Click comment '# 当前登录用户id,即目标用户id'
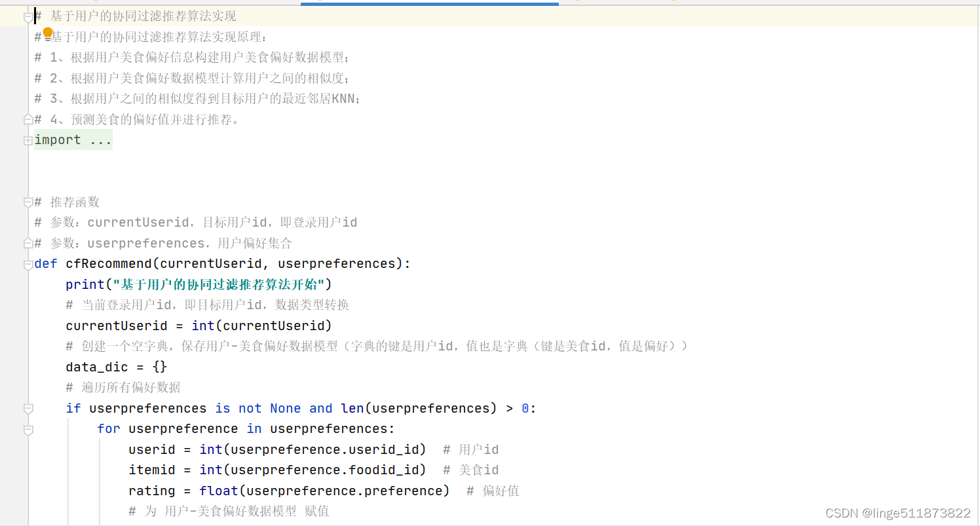The height and width of the screenshot is (526, 980). 208,305
